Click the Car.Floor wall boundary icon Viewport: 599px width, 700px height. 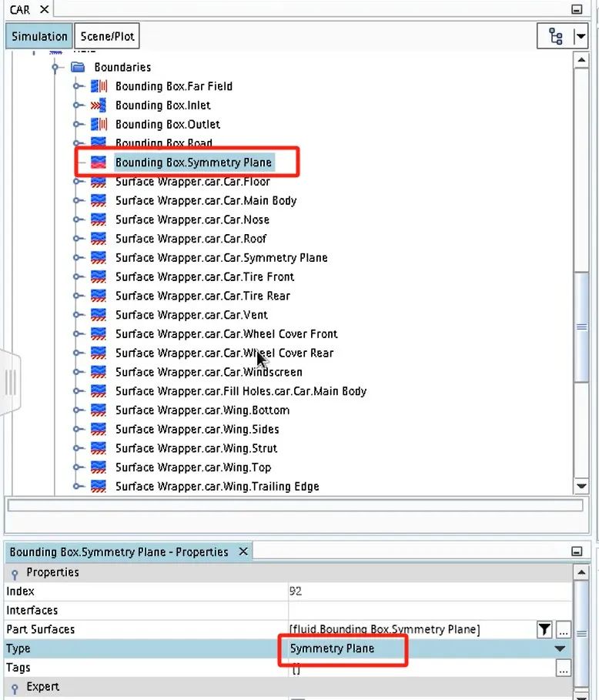point(99,182)
